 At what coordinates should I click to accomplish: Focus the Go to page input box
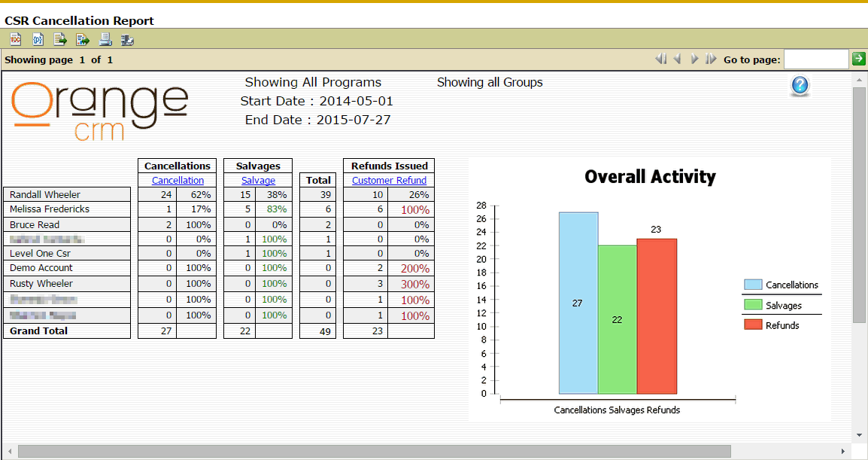(816, 59)
